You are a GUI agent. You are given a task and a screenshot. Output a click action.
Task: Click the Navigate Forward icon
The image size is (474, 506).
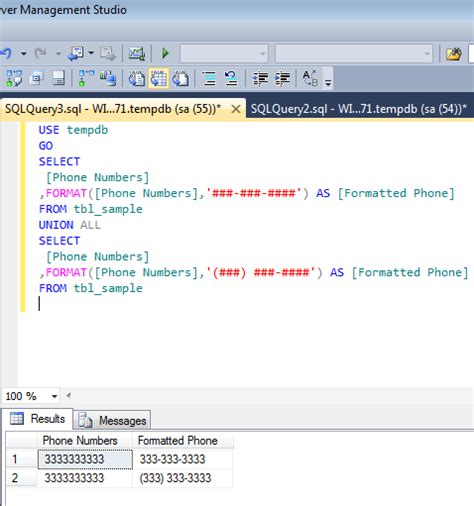coord(108,54)
